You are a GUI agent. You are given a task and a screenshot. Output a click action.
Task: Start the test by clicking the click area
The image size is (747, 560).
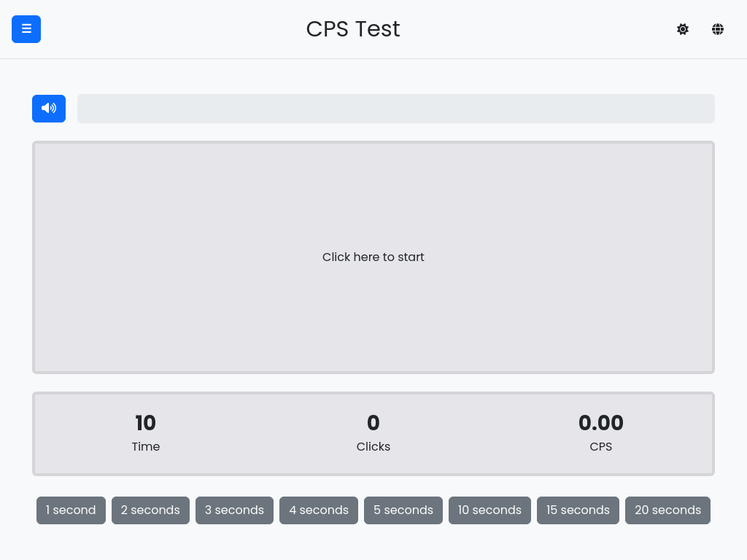(x=373, y=257)
